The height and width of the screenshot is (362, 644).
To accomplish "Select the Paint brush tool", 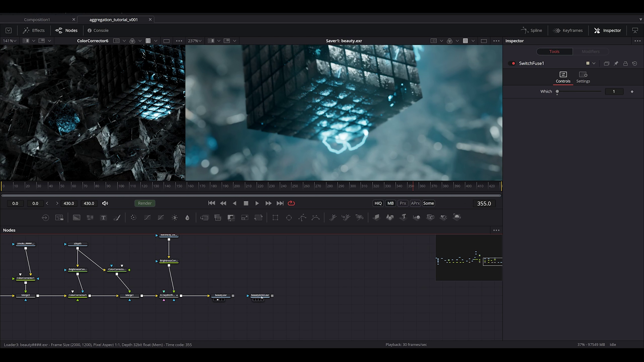I will point(117,218).
